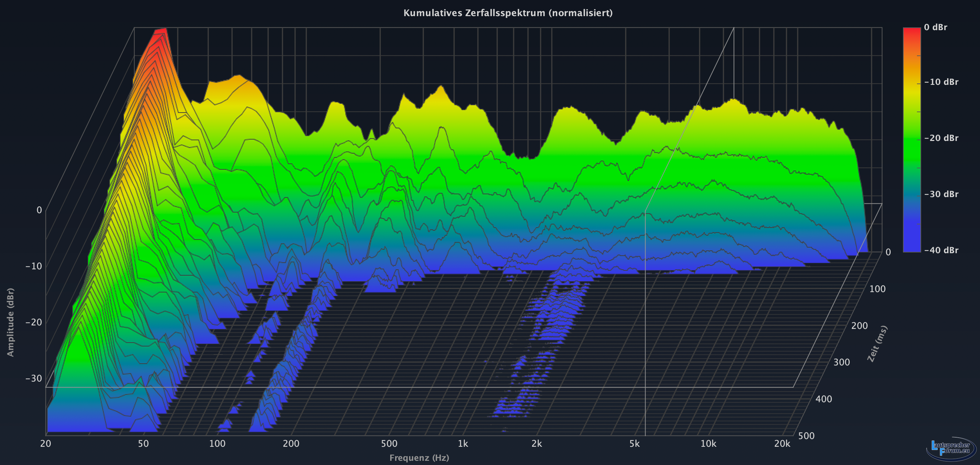
Task: Click the 2k frequency axis tick label
Action: pos(537,444)
